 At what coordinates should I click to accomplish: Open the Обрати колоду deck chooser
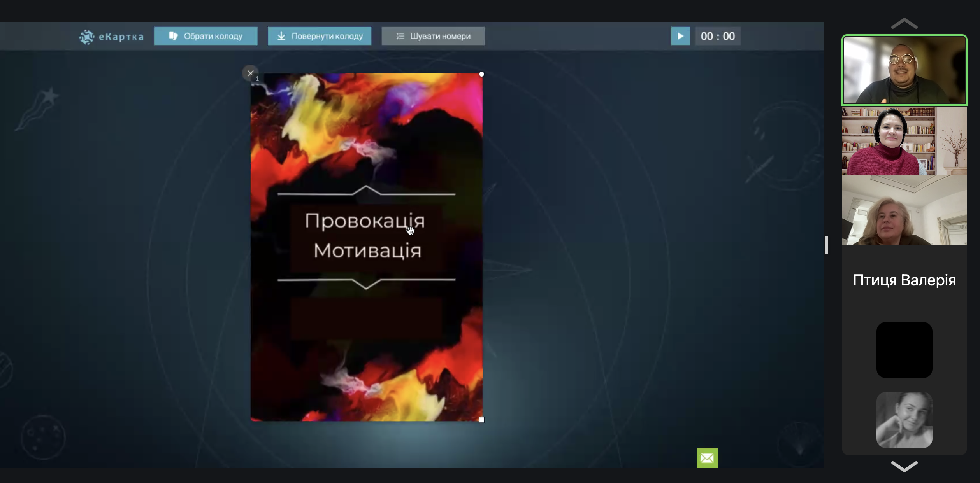pos(205,36)
